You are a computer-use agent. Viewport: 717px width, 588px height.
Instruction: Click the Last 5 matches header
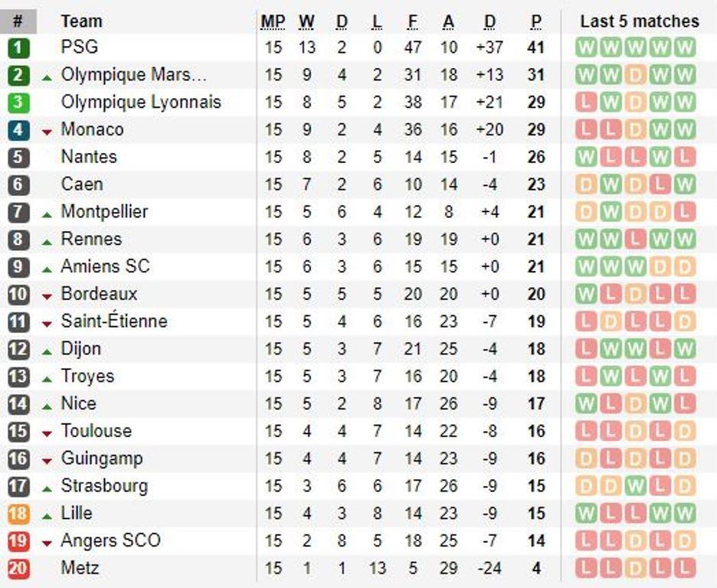(639, 21)
